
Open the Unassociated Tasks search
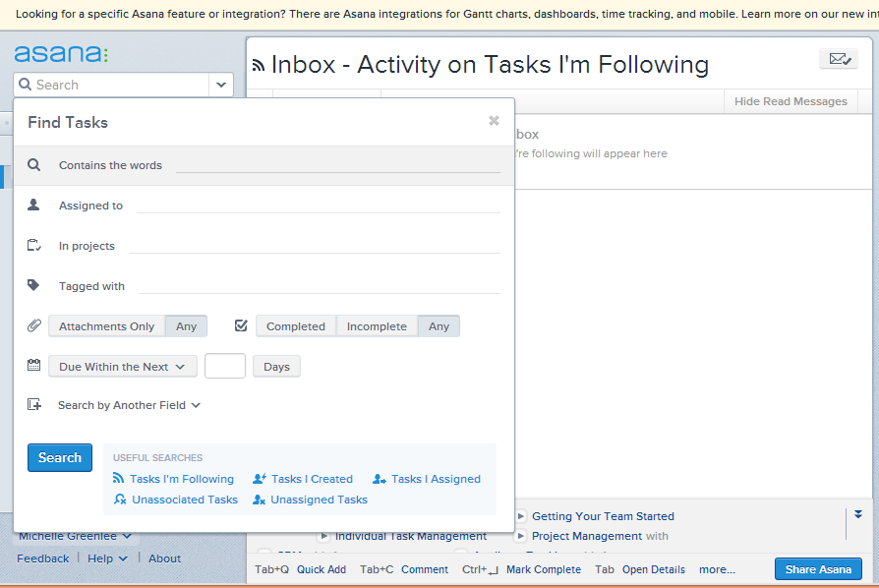185,500
